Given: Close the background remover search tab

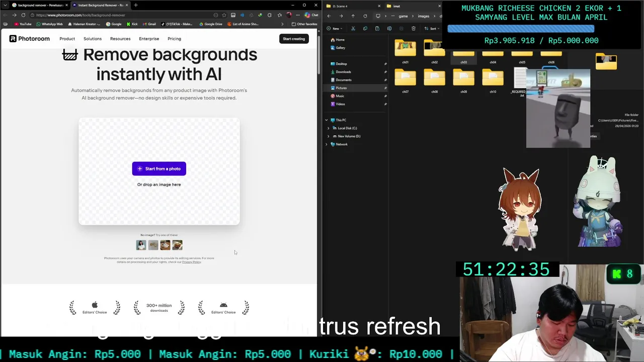Looking at the screenshot, I should 66,5.
